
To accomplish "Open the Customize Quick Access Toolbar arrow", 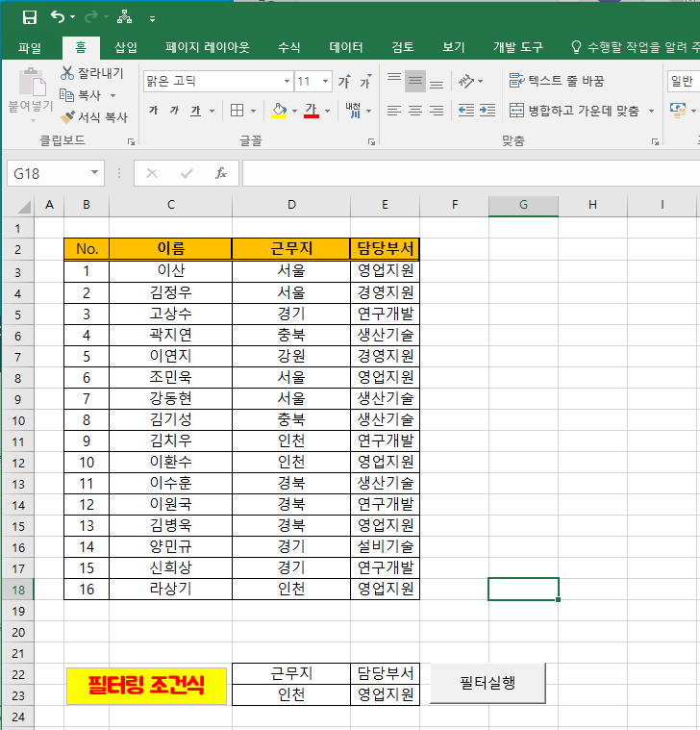I will pyautogui.click(x=152, y=19).
